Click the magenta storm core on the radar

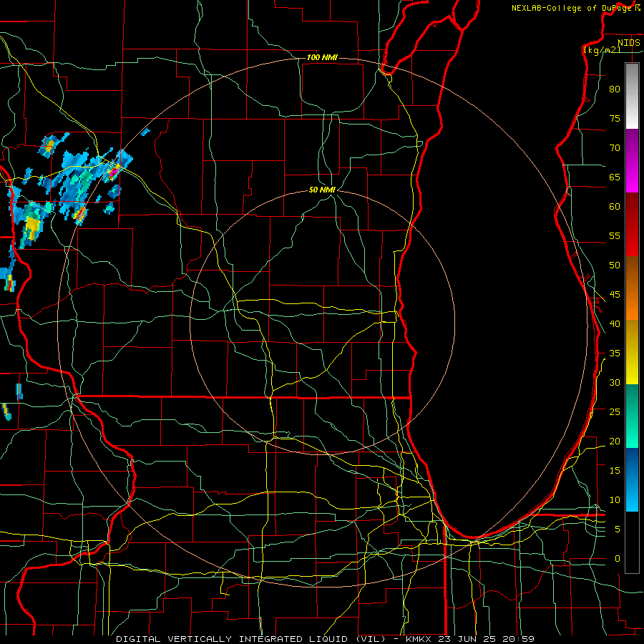[x=113, y=172]
